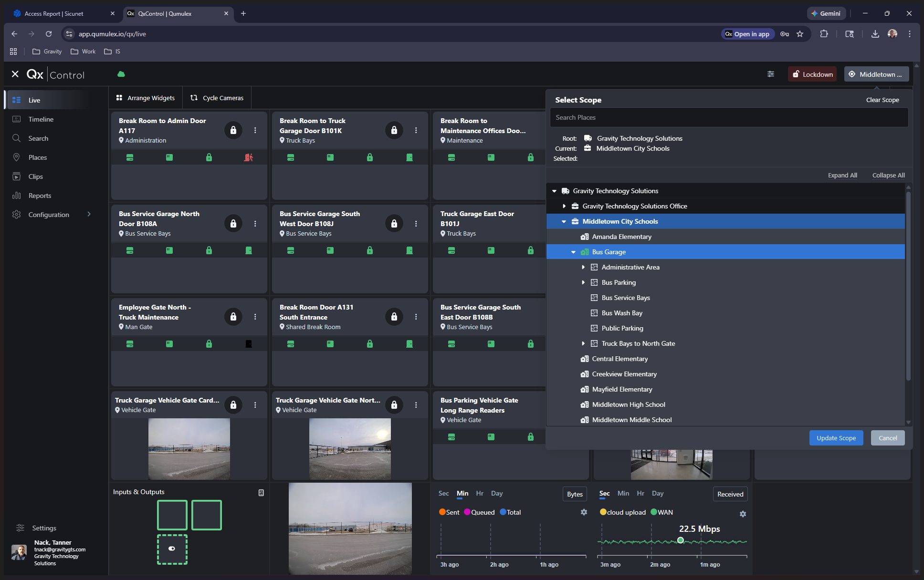Click Update Scope button
This screenshot has width=924, height=580.
tap(836, 438)
